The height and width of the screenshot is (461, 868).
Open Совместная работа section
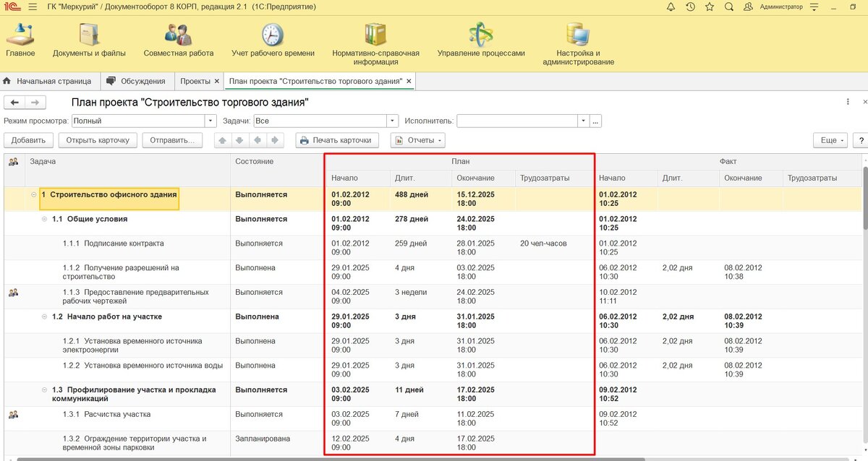(x=178, y=40)
